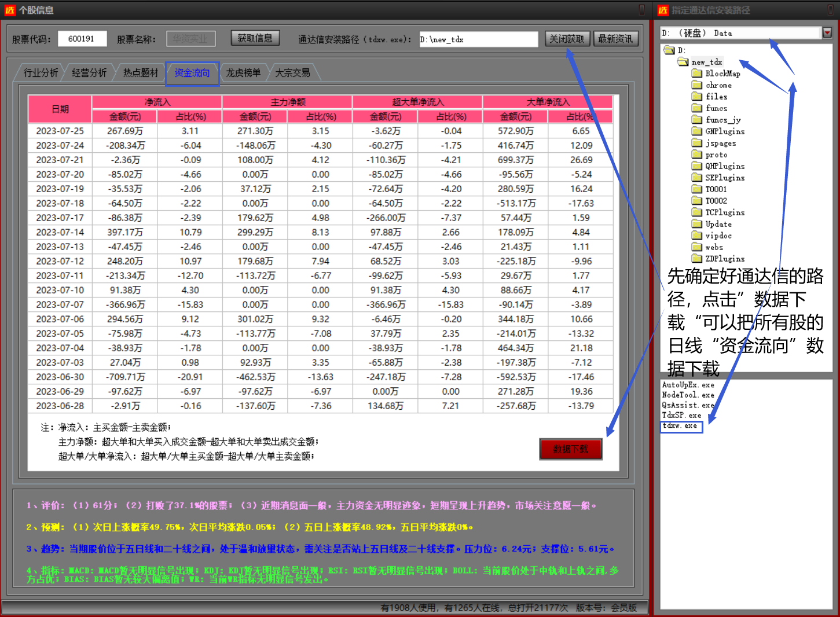This screenshot has width=840, height=617.
Task: Select AutoUpEx.exe in file list
Action: tap(688, 385)
